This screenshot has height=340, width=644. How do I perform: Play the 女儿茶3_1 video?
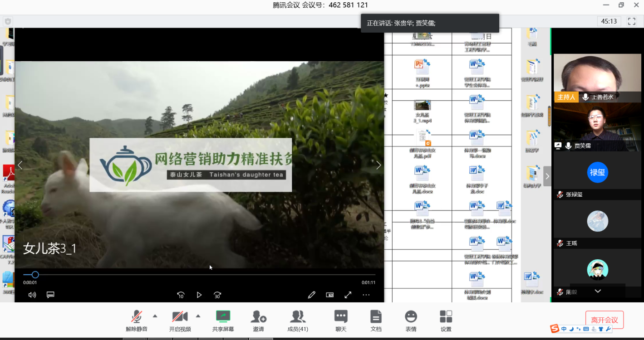coord(199,295)
